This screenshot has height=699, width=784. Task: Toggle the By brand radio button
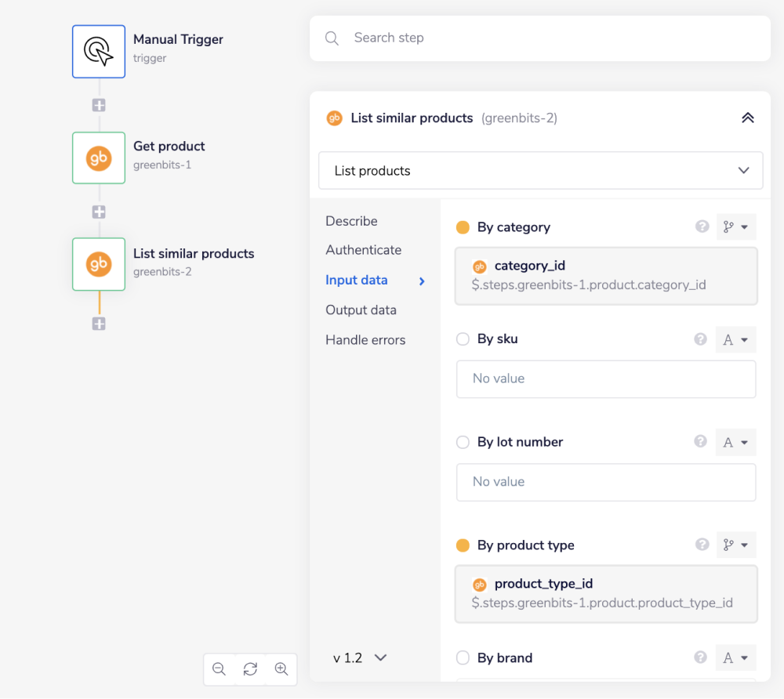pyautogui.click(x=463, y=658)
